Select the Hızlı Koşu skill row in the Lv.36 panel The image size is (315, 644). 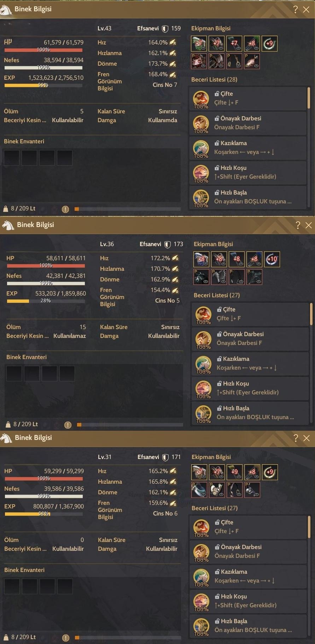click(x=250, y=388)
